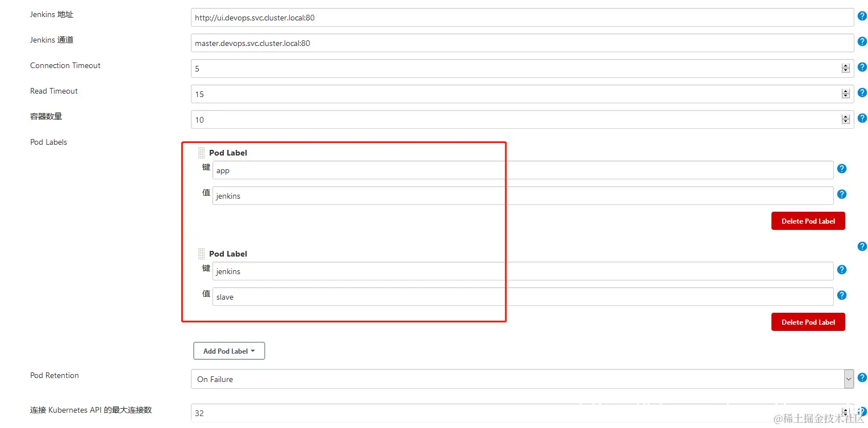The height and width of the screenshot is (428, 868).
Task: Click the Jenkins 通道 input field
Action: tap(522, 43)
